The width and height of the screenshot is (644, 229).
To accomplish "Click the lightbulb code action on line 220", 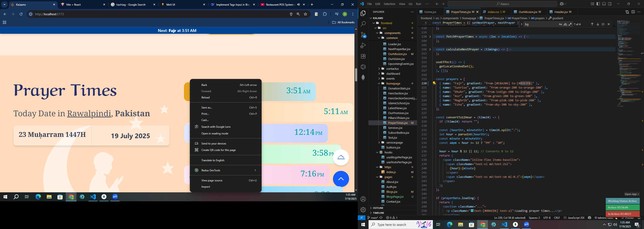I will pos(434,83).
